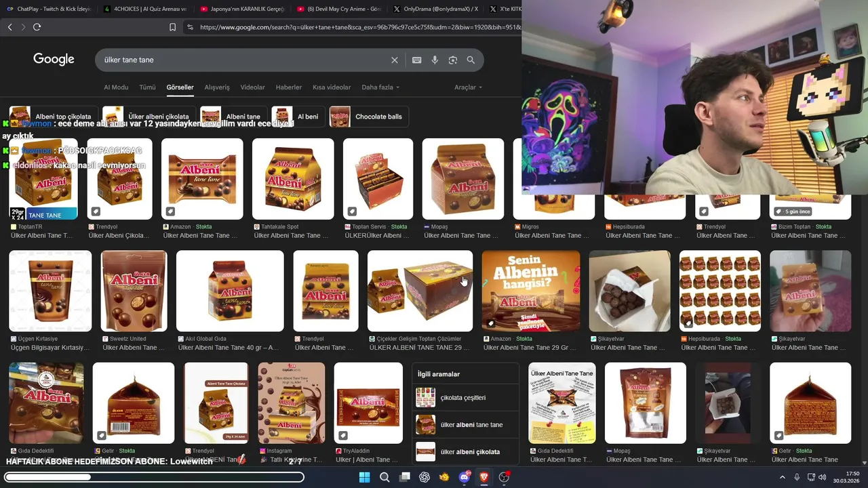Go to Google homepage via logo
Image resolution: width=868 pixels, height=488 pixels.
[x=54, y=60]
